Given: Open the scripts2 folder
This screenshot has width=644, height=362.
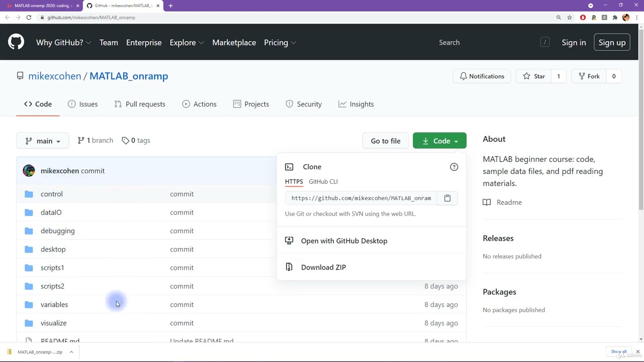Looking at the screenshot, I should 52,286.
